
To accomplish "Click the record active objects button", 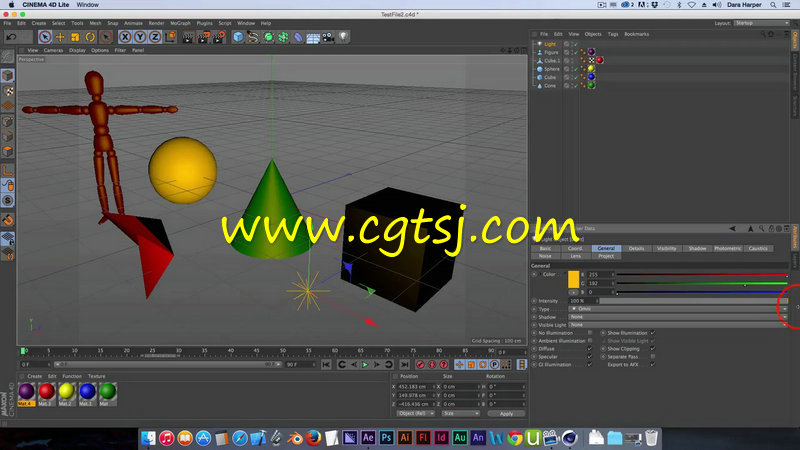I will (420, 365).
